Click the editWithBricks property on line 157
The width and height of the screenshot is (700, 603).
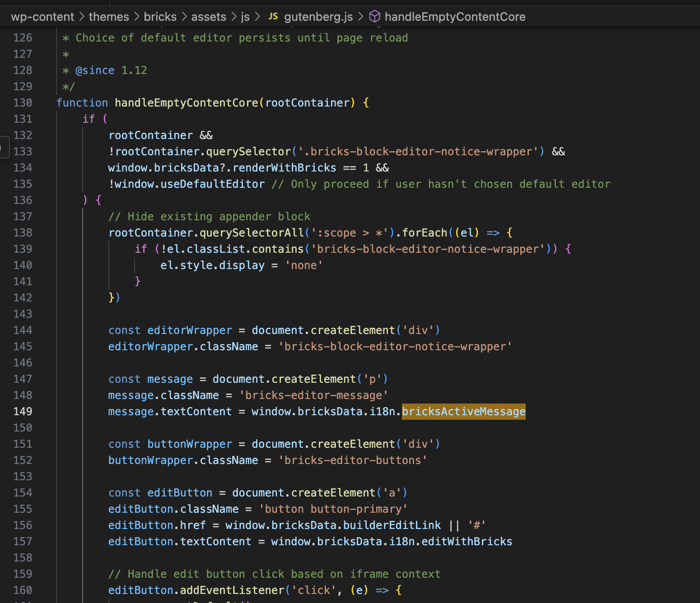coord(467,542)
